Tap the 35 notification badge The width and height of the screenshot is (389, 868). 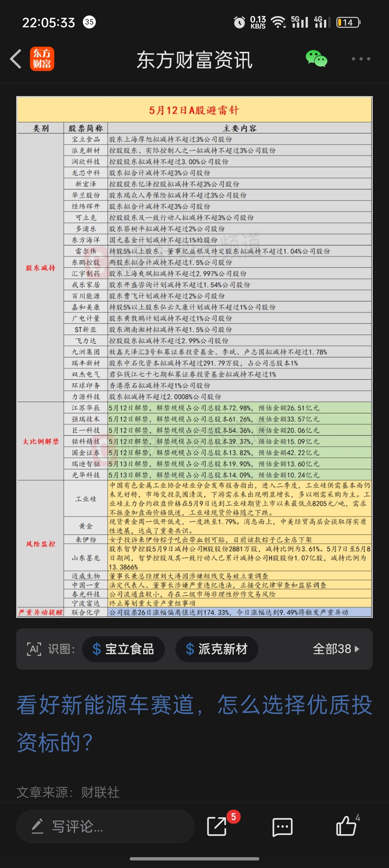89,22
